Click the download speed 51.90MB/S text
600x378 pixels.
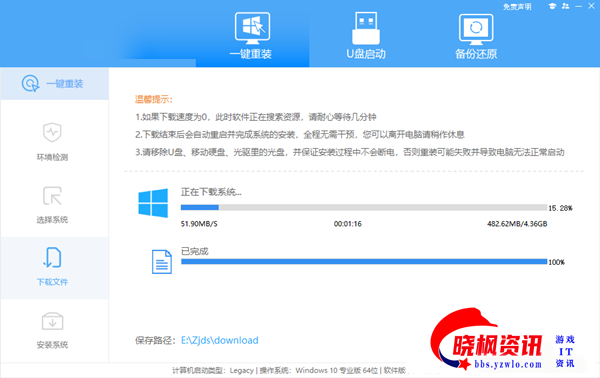click(199, 224)
